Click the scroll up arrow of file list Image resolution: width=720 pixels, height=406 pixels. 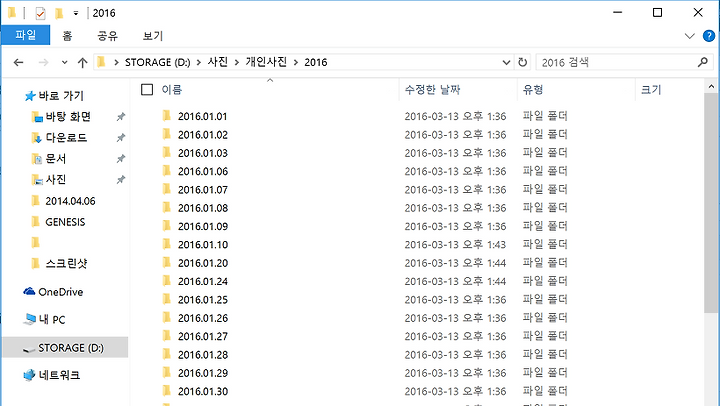711,86
